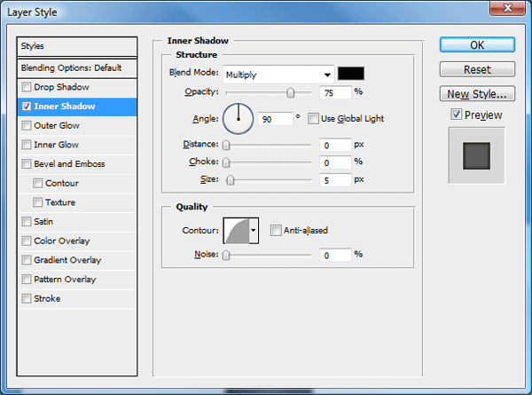Focus the Opacity value field
Screen dimensions: 532x395
(335, 92)
